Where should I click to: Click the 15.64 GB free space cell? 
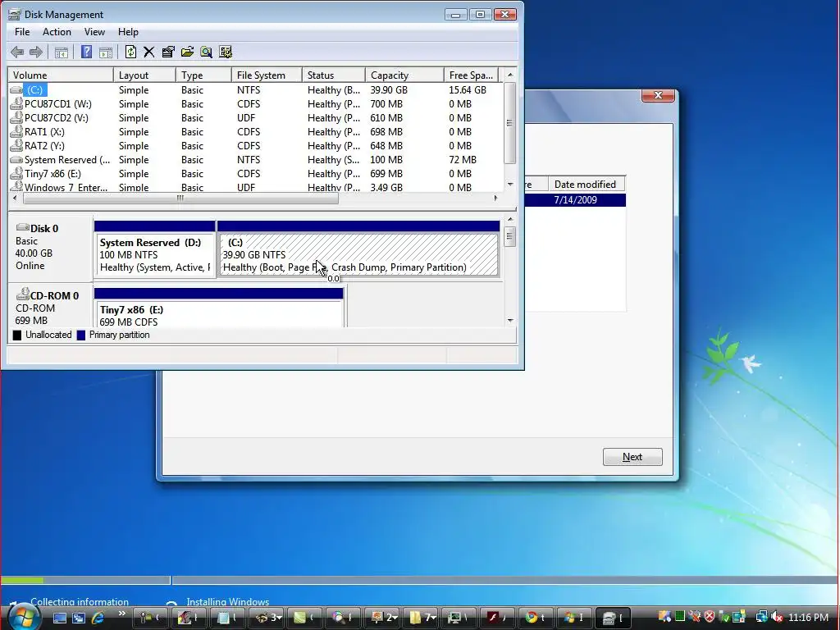[468, 90]
